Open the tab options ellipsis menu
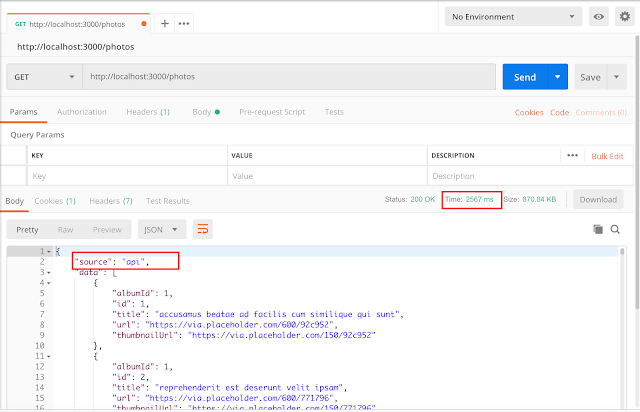 click(184, 22)
